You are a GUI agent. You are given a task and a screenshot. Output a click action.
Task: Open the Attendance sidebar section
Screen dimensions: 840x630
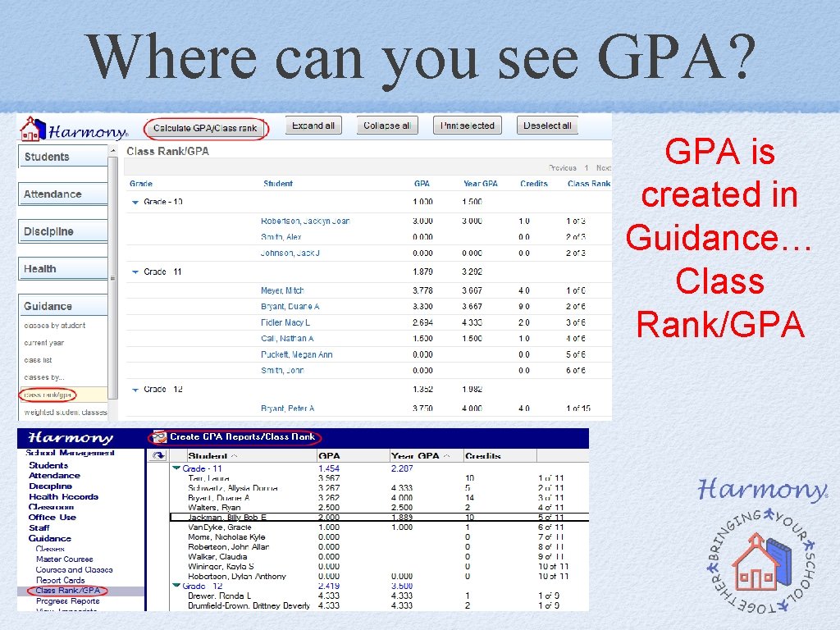pyautogui.click(x=63, y=194)
